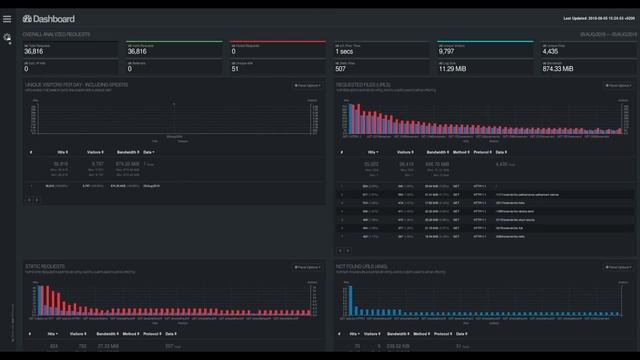Open Panel Options for Unique Visitors panel

tap(307, 86)
